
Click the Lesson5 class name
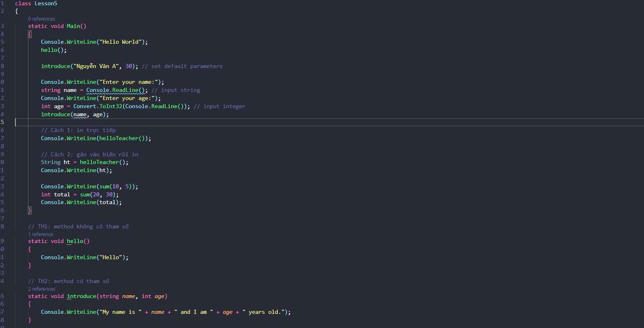pyautogui.click(x=46, y=4)
